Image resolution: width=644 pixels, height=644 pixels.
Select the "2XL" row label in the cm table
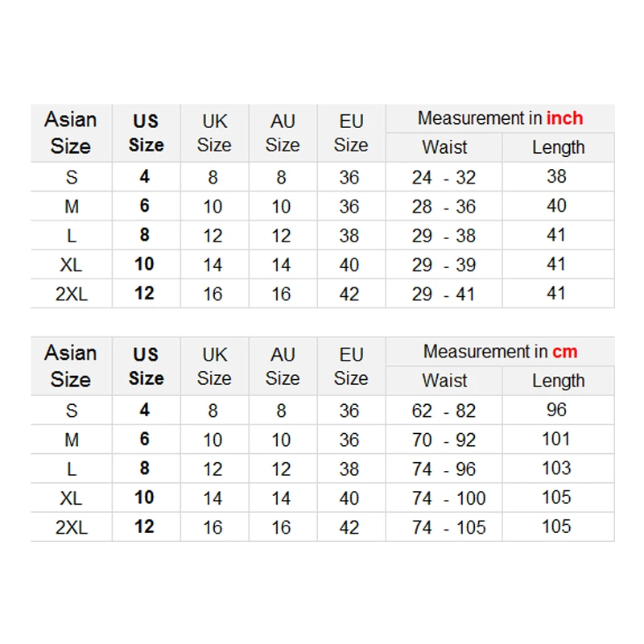[71, 527]
